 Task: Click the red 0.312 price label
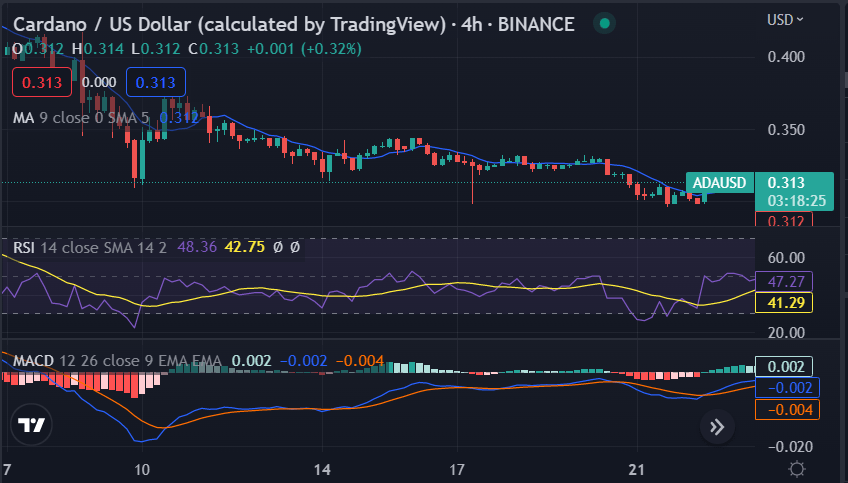point(784,220)
